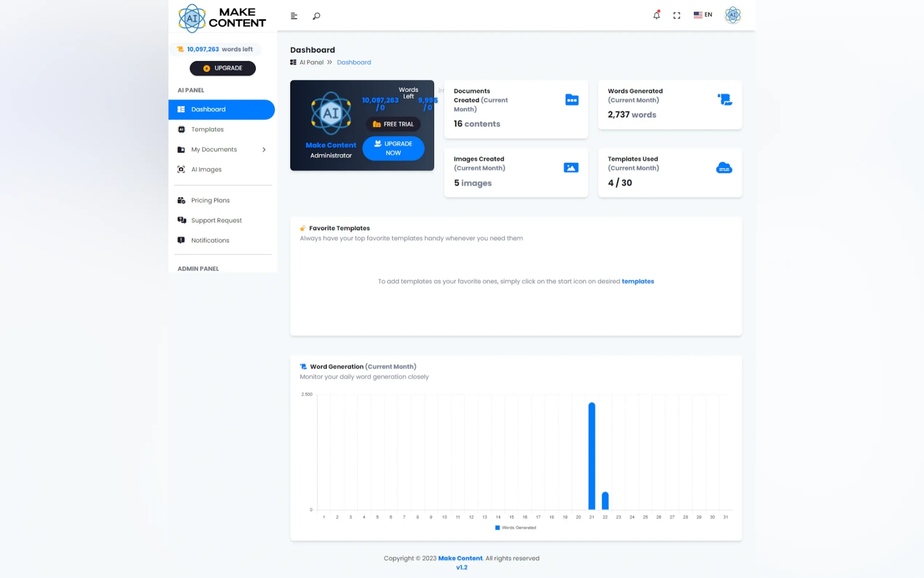Open the search magnifier icon
Screen dimensions: 924x578
tap(316, 16)
